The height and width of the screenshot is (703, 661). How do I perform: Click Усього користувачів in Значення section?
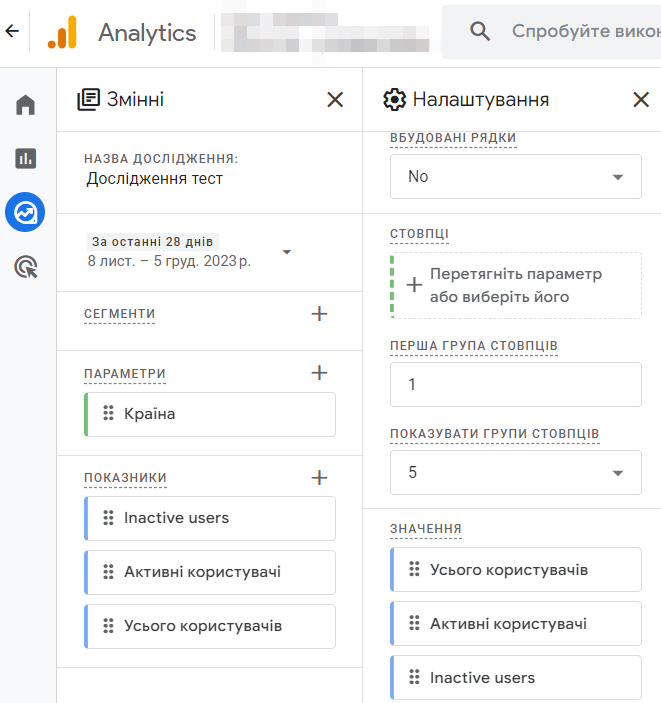515,570
